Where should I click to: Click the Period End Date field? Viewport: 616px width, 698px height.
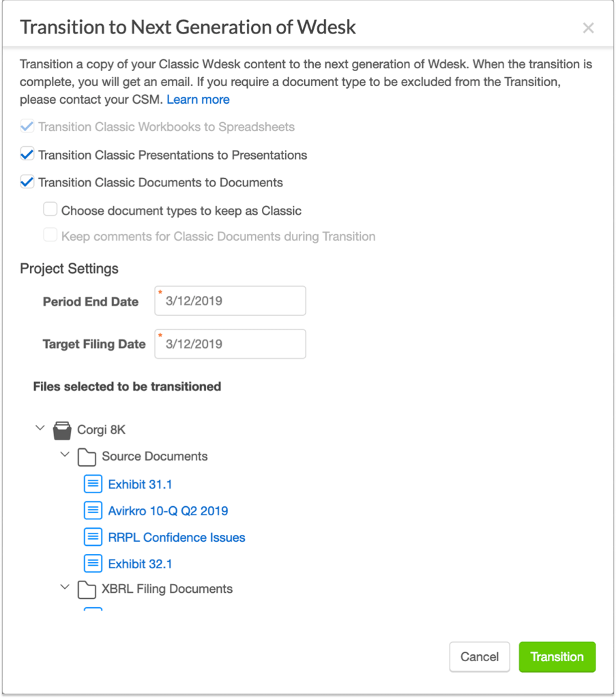coord(231,301)
